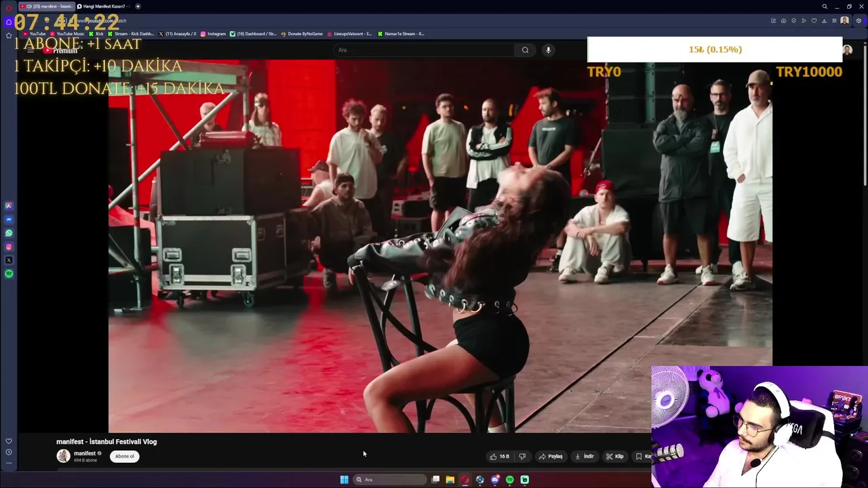This screenshot has height=488, width=868.
Task: Click the Paylaş share button
Action: click(x=551, y=456)
